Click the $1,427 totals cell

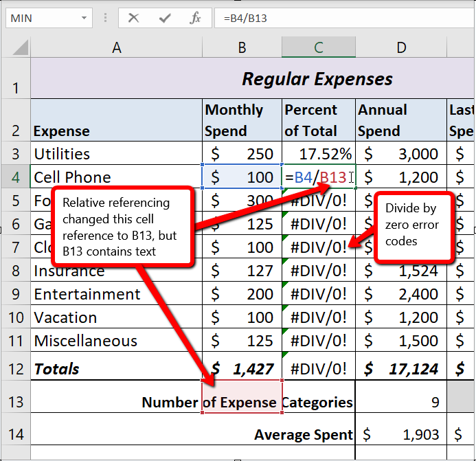click(x=242, y=366)
